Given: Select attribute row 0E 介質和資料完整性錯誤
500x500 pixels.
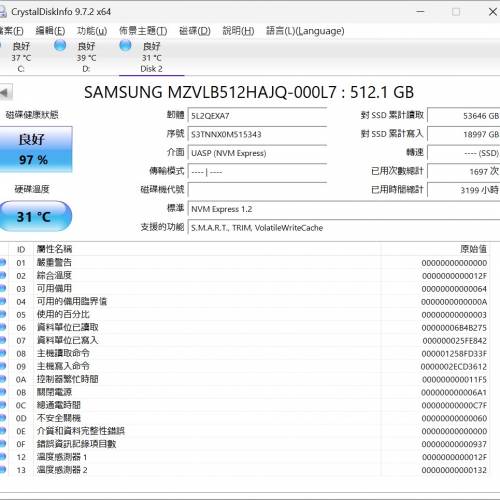Looking at the screenshot, I should pos(244,431).
